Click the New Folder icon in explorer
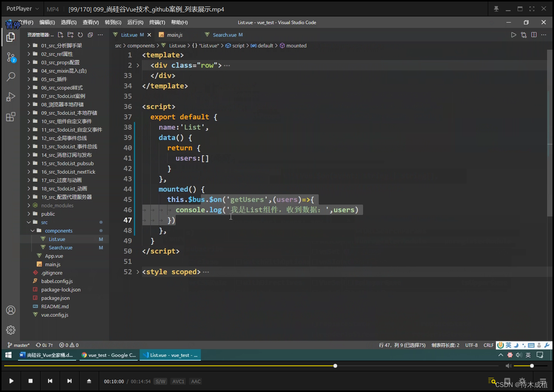This screenshot has width=554, height=392. pos(70,35)
